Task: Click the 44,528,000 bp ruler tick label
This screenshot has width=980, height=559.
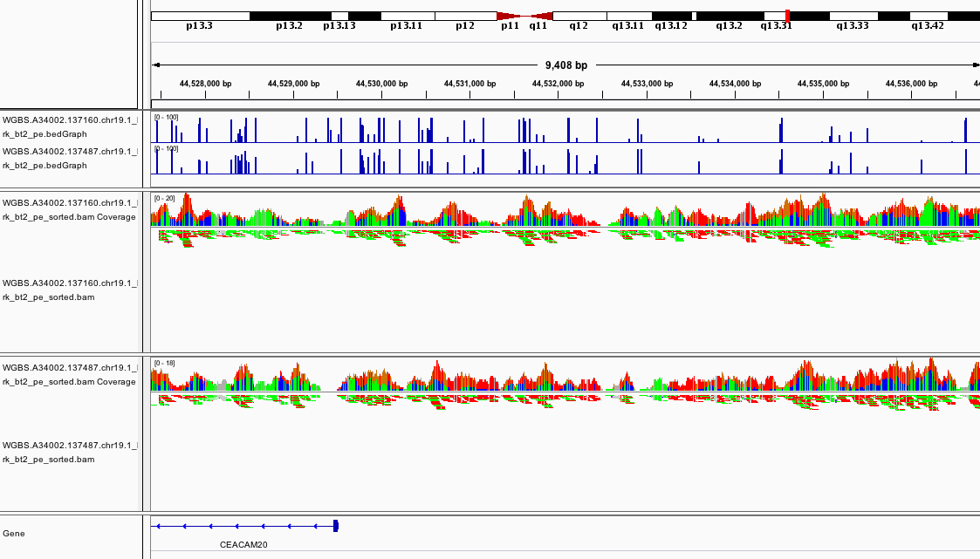Action: [x=205, y=84]
